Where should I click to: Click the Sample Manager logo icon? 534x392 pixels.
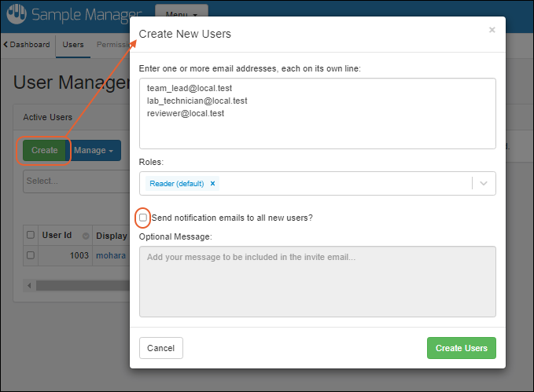pyautogui.click(x=16, y=14)
